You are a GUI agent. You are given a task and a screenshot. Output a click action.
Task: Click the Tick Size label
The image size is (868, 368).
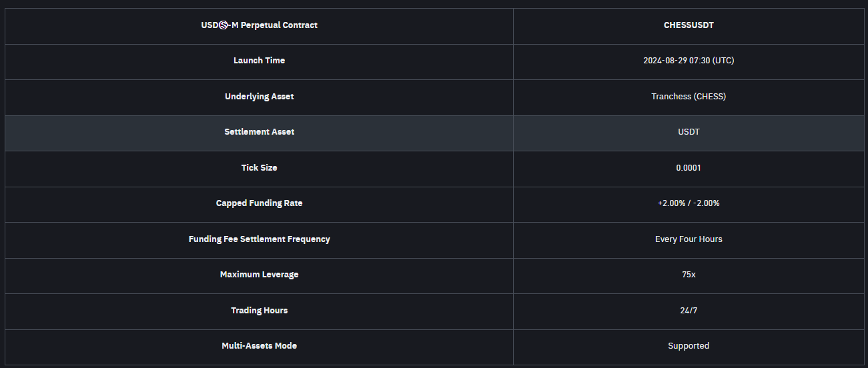pos(259,168)
